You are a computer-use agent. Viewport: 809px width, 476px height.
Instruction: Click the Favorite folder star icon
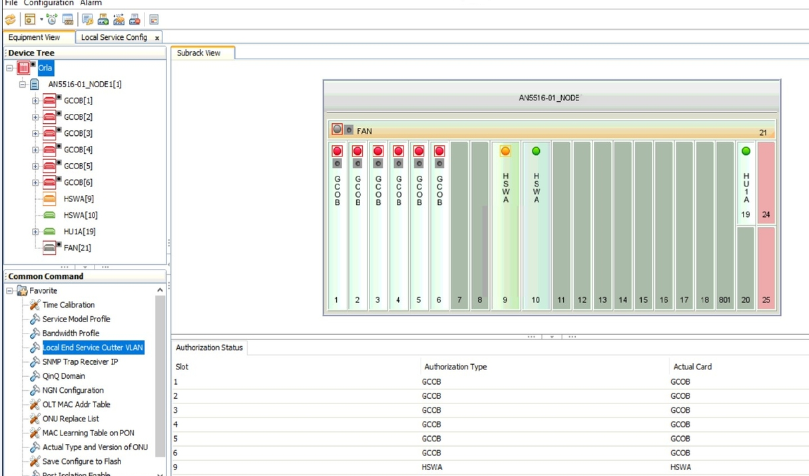(x=22, y=291)
